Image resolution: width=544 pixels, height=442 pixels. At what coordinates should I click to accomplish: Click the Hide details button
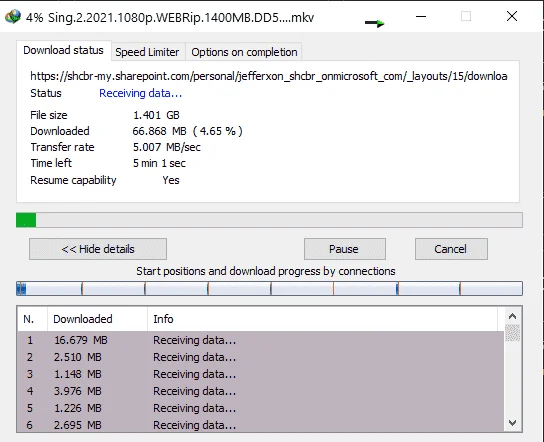[x=98, y=249]
